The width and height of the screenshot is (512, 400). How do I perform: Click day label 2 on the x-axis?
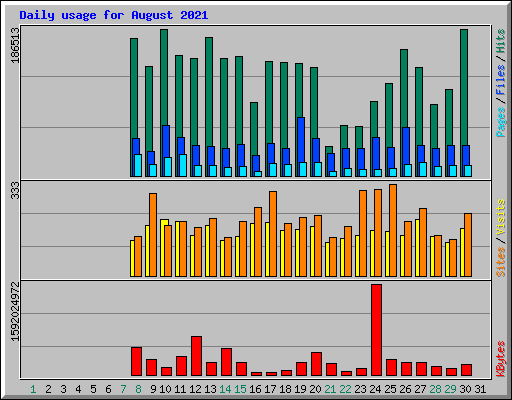tap(48, 389)
